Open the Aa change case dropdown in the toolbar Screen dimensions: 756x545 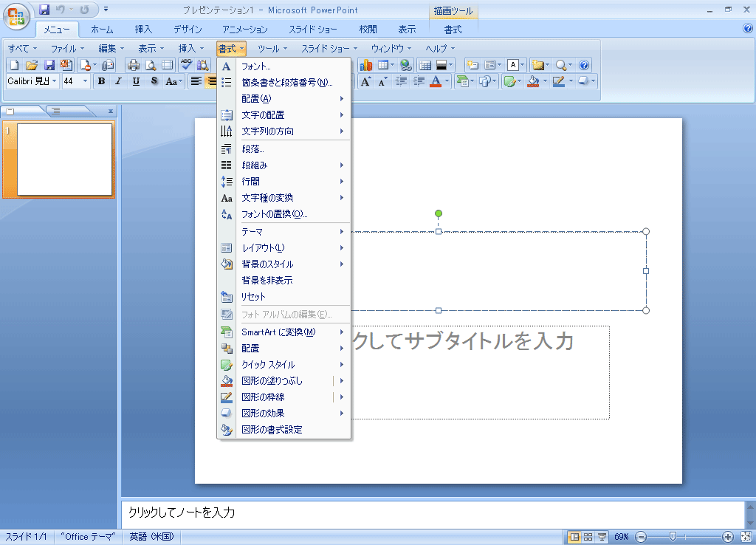[x=174, y=81]
